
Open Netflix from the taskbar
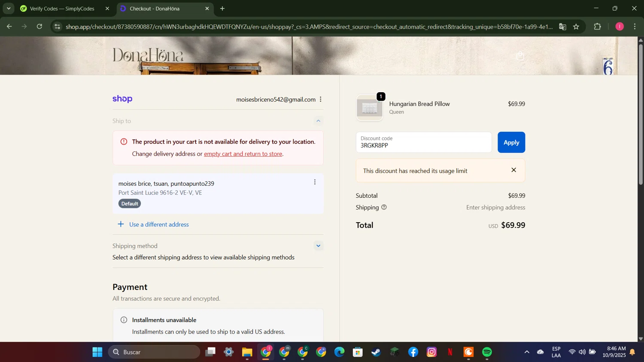tap(450, 352)
